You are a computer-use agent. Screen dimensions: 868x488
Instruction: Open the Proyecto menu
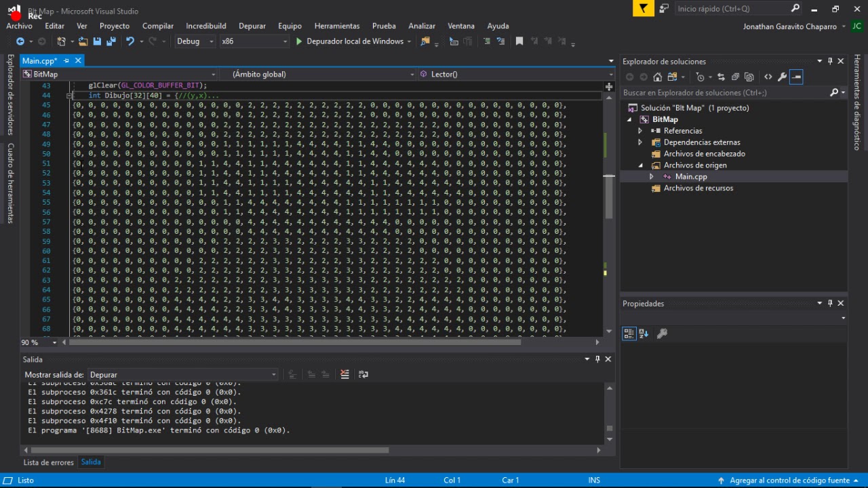click(x=114, y=26)
